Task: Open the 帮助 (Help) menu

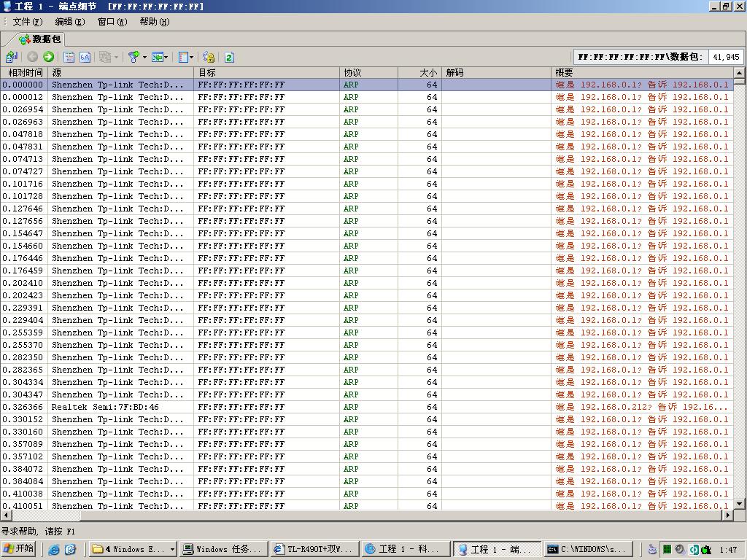Action: 154,22
